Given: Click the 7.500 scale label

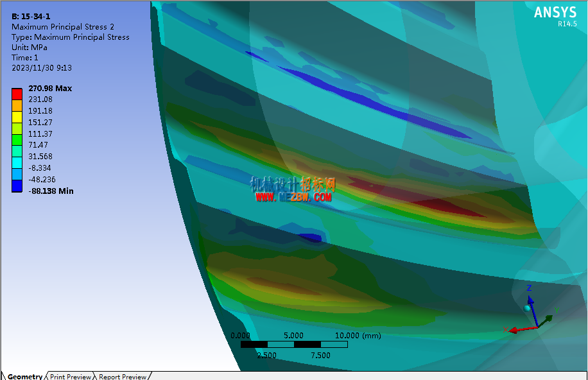Looking at the screenshot, I should 320,355.
